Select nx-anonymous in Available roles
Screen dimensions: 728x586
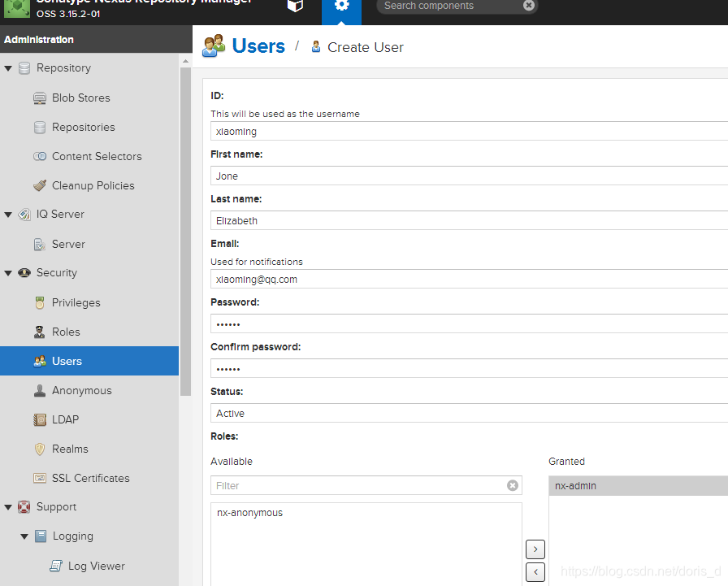click(x=366, y=513)
